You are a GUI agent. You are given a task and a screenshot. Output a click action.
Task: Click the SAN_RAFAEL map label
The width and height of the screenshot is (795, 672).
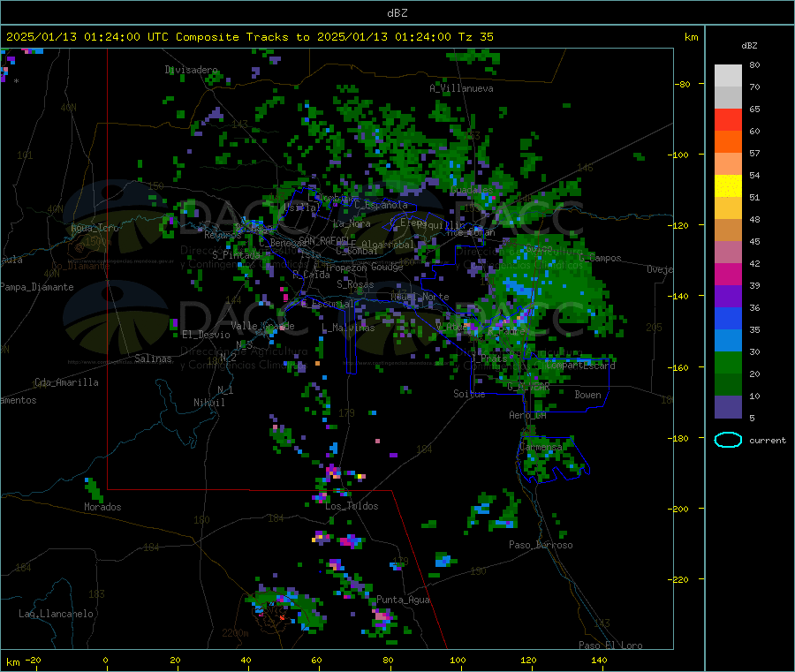point(323,240)
